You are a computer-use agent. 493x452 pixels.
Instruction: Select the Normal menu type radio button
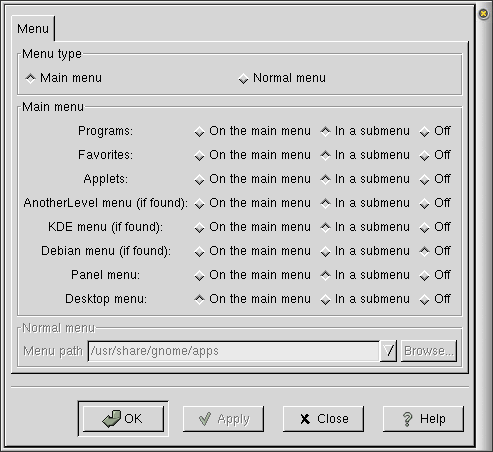282,78
